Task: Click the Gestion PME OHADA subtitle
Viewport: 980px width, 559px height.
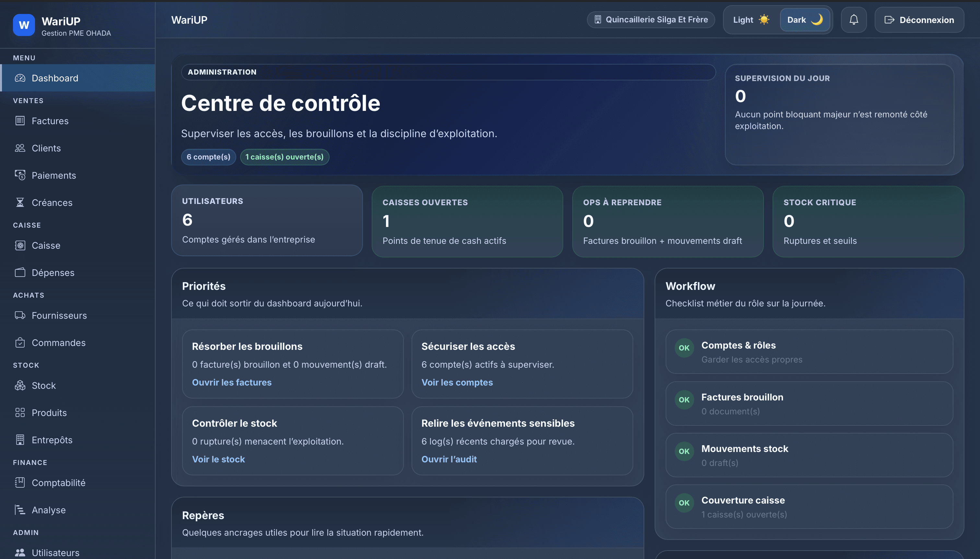Action: 76,33
